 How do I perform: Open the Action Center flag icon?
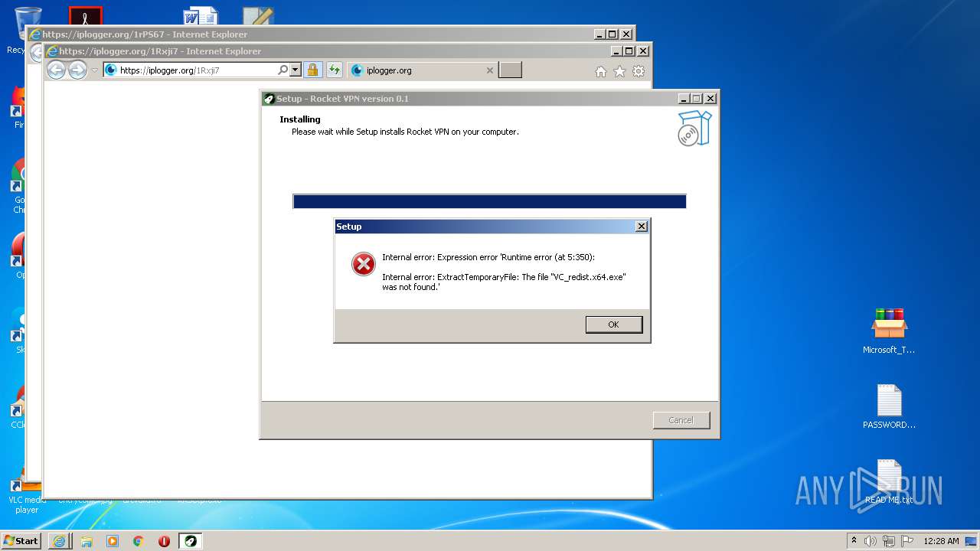pos(906,541)
